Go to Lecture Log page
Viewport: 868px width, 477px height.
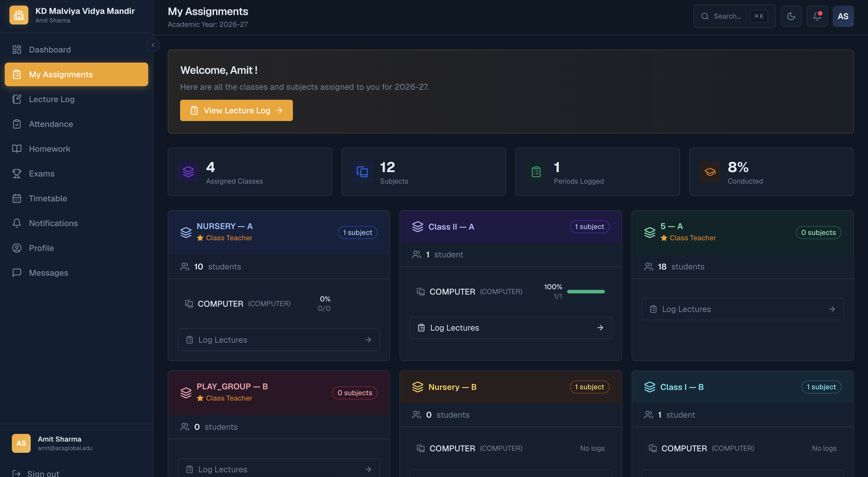click(x=76, y=99)
